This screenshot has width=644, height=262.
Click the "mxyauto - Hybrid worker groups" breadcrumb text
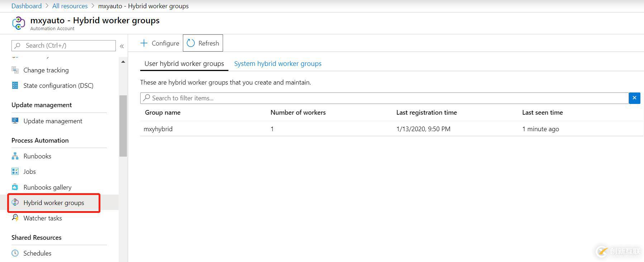143,6
